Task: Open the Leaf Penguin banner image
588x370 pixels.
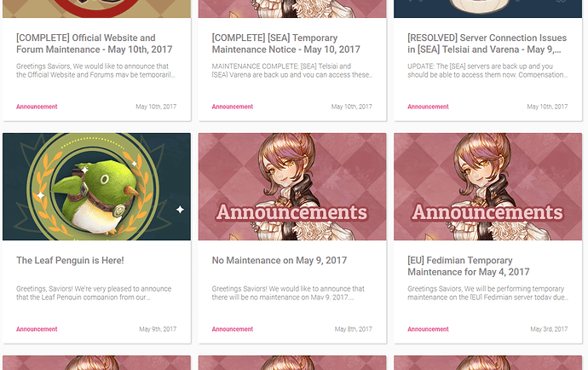Action: click(96, 187)
